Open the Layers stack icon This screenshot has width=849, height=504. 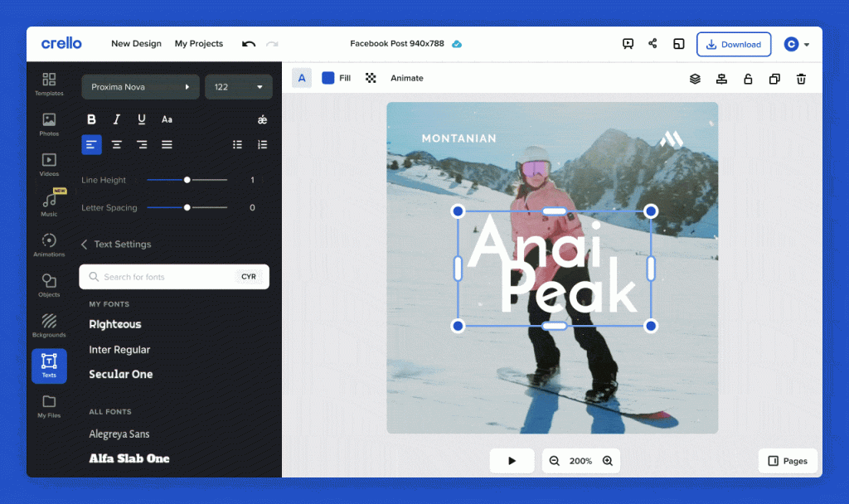[695, 79]
